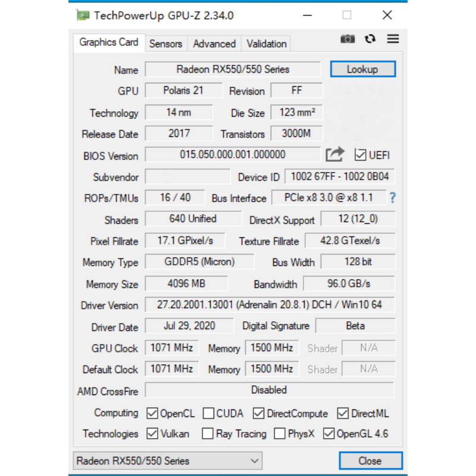This screenshot has width=476, height=476.
Task: Click the Close button at bottom
Action: click(371, 461)
